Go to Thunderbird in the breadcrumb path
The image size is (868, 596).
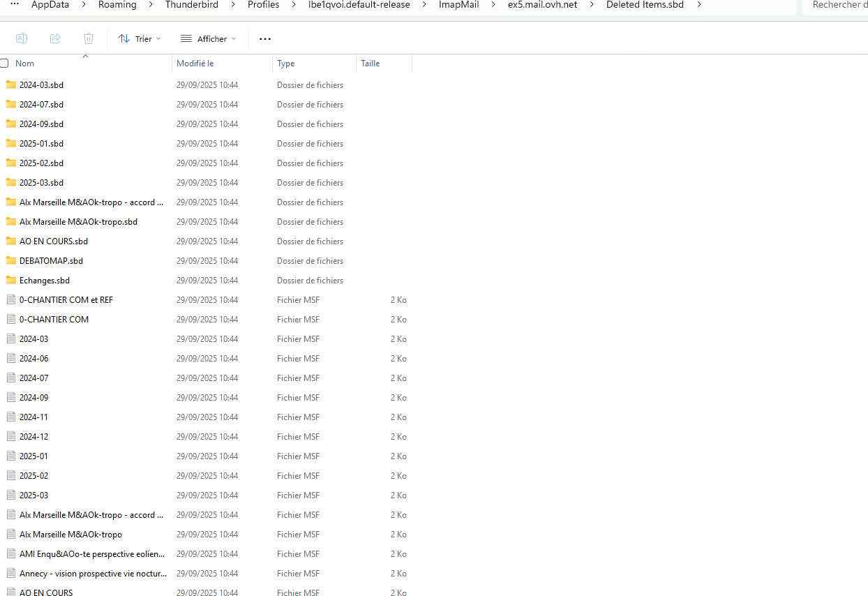191,5
